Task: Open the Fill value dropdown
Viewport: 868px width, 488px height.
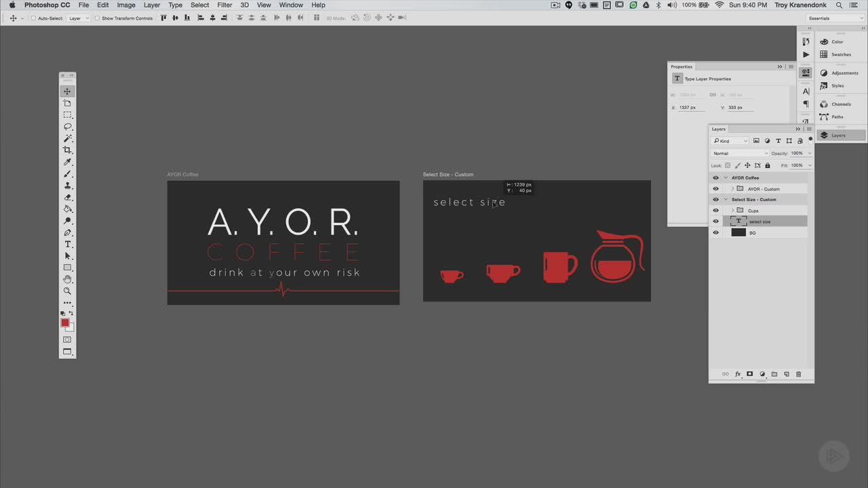Action: (809, 165)
